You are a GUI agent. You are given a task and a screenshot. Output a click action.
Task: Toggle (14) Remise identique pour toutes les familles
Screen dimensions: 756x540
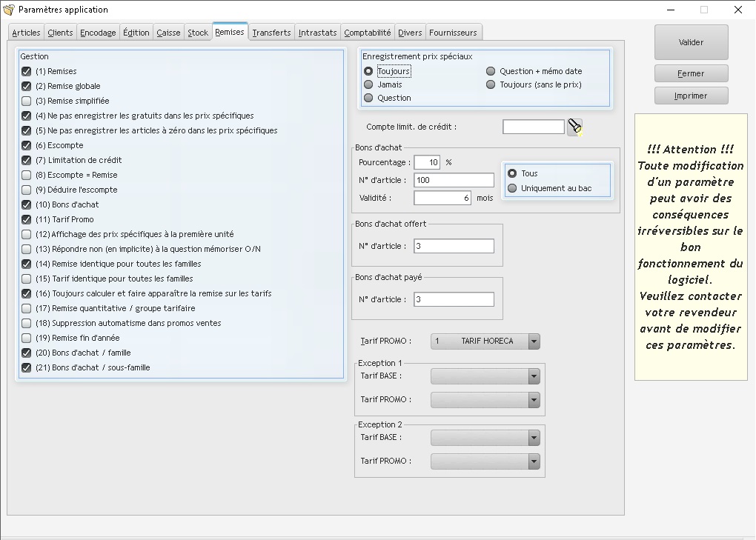[x=27, y=264]
